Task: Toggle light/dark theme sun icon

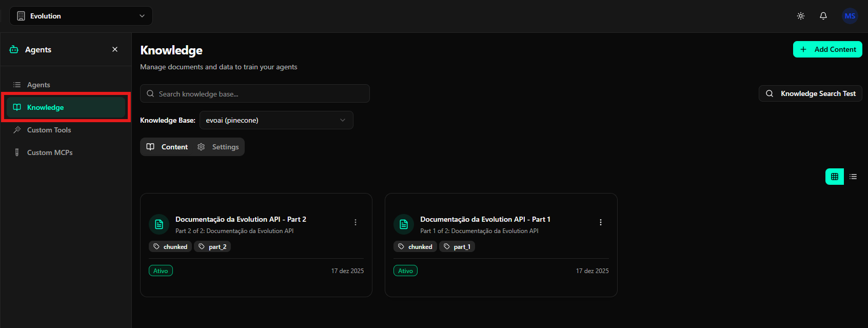Action: coord(801,16)
